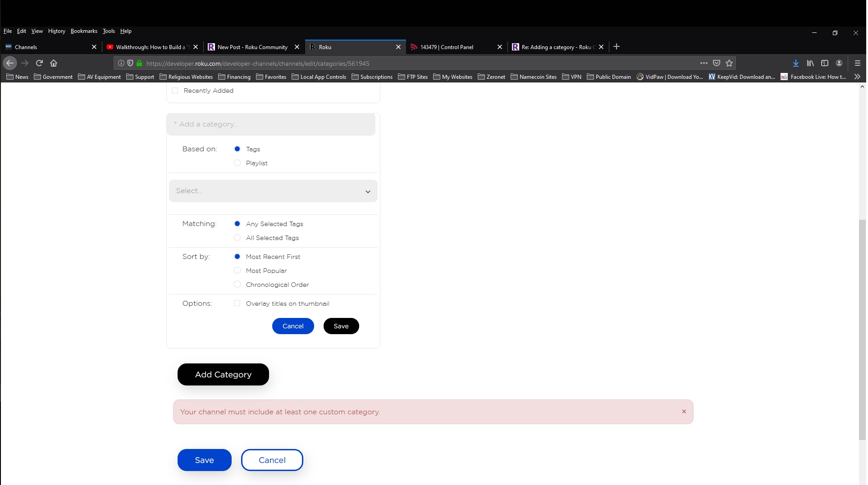This screenshot has height=485, width=868.
Task: Show more bookmarks toolbar items
Action: [857, 77]
